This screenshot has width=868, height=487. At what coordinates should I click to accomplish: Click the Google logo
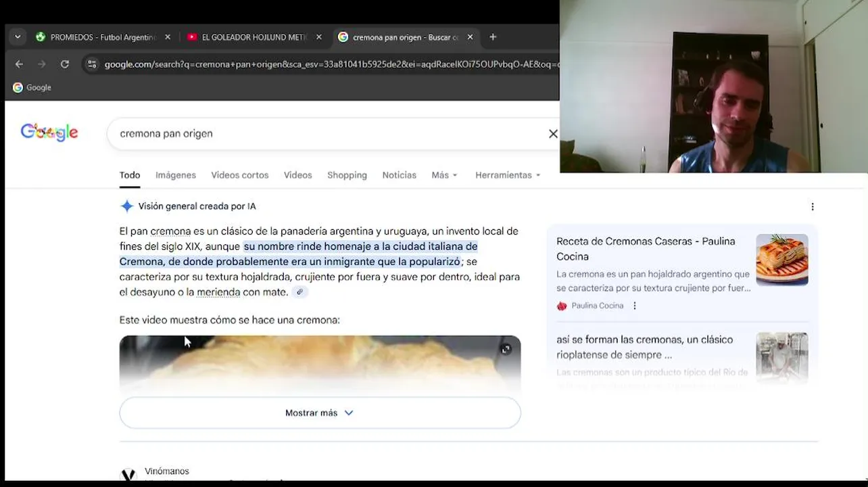point(49,133)
